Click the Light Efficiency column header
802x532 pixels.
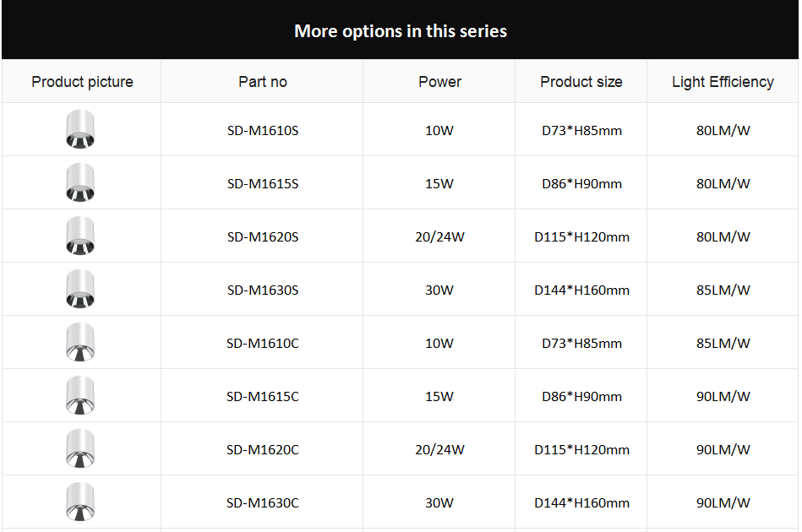pyautogui.click(x=723, y=82)
